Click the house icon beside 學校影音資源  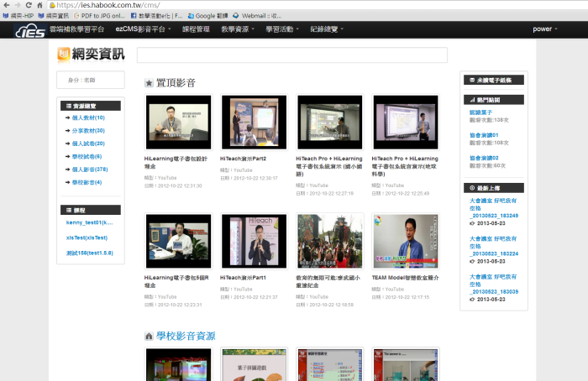coord(149,336)
